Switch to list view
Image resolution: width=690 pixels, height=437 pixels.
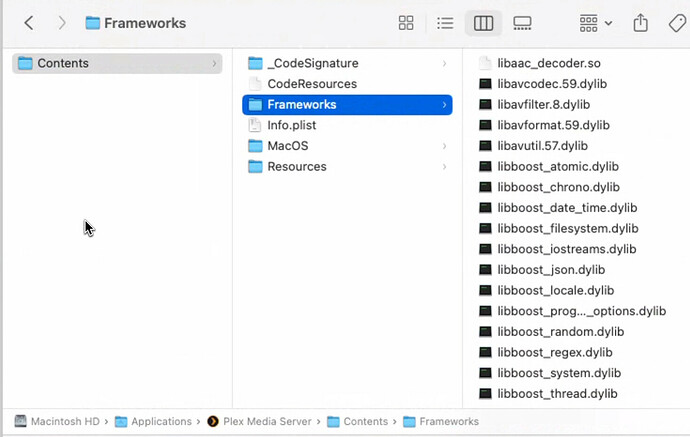coord(445,23)
